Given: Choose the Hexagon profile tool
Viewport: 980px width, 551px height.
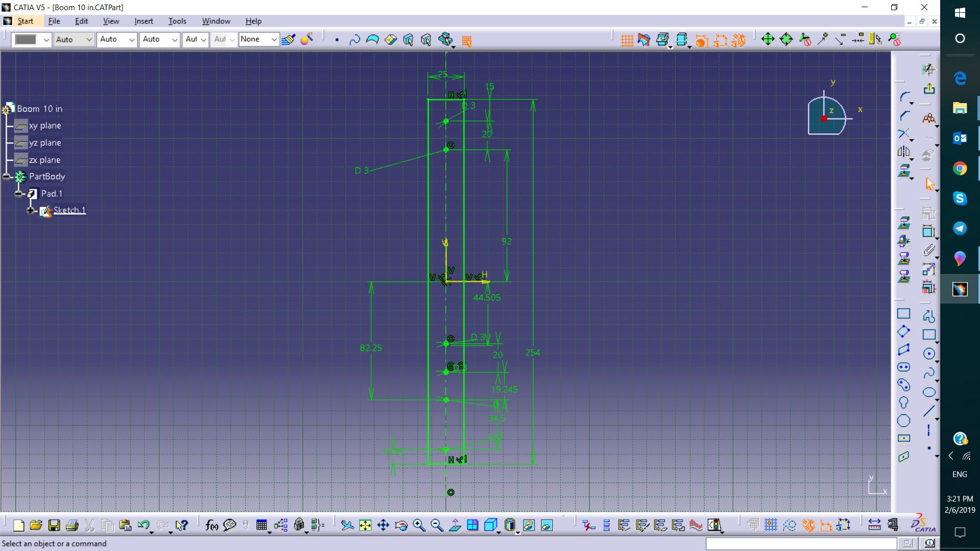Looking at the screenshot, I should click(903, 421).
